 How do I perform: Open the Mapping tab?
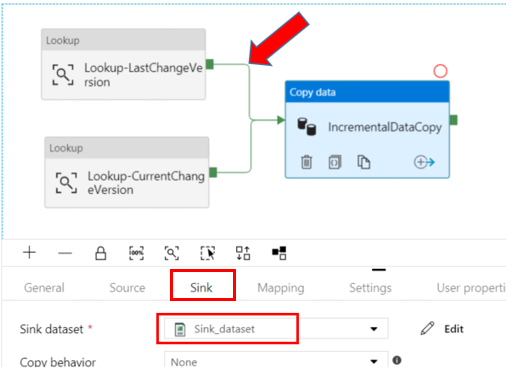tap(281, 288)
